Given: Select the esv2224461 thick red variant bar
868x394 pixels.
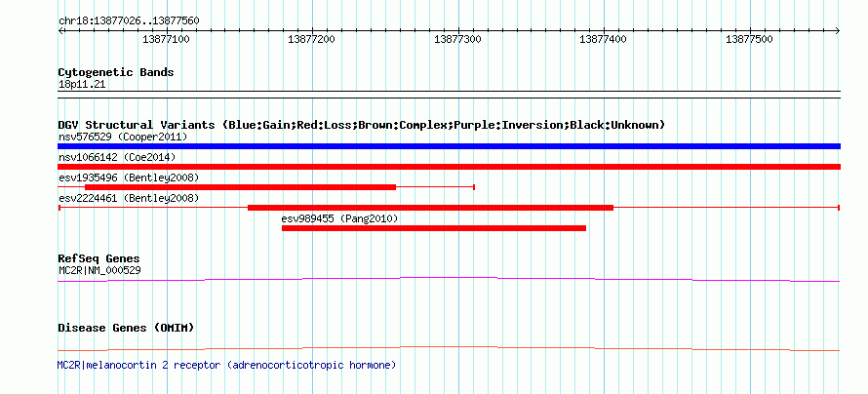Looking at the screenshot, I should (x=430, y=208).
